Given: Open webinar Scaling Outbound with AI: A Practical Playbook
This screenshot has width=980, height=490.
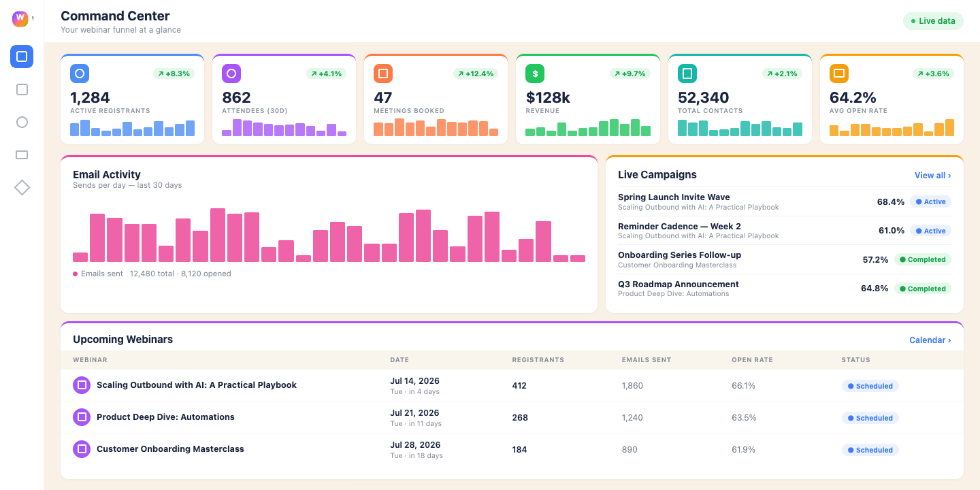Looking at the screenshot, I should click(197, 385).
